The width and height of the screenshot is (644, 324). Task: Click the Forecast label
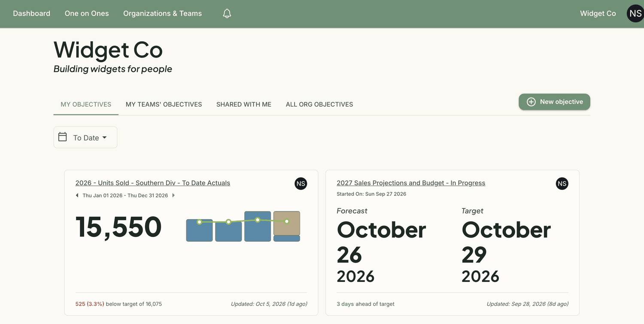(x=352, y=211)
